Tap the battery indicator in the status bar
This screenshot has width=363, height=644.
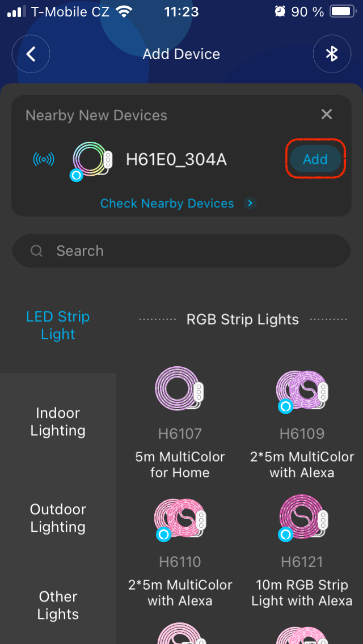343,11
